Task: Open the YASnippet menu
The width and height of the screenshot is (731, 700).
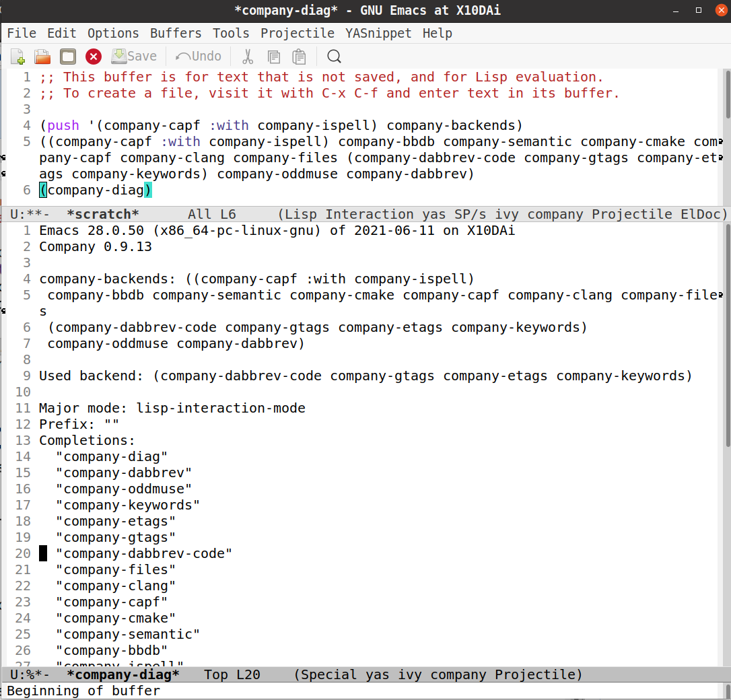Action: tap(378, 34)
